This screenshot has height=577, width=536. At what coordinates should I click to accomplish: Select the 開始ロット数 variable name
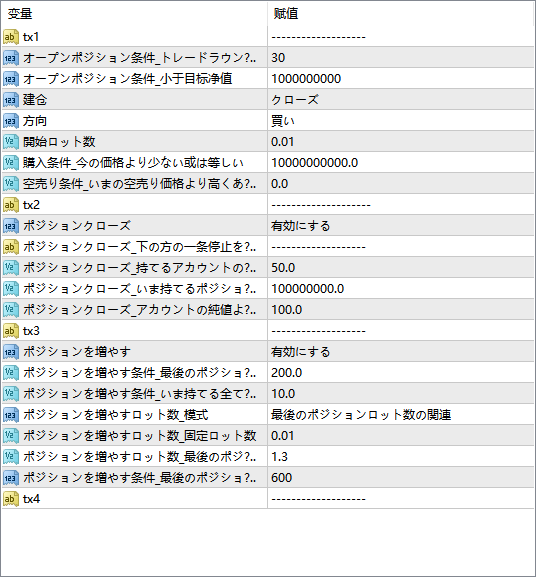pos(59,142)
